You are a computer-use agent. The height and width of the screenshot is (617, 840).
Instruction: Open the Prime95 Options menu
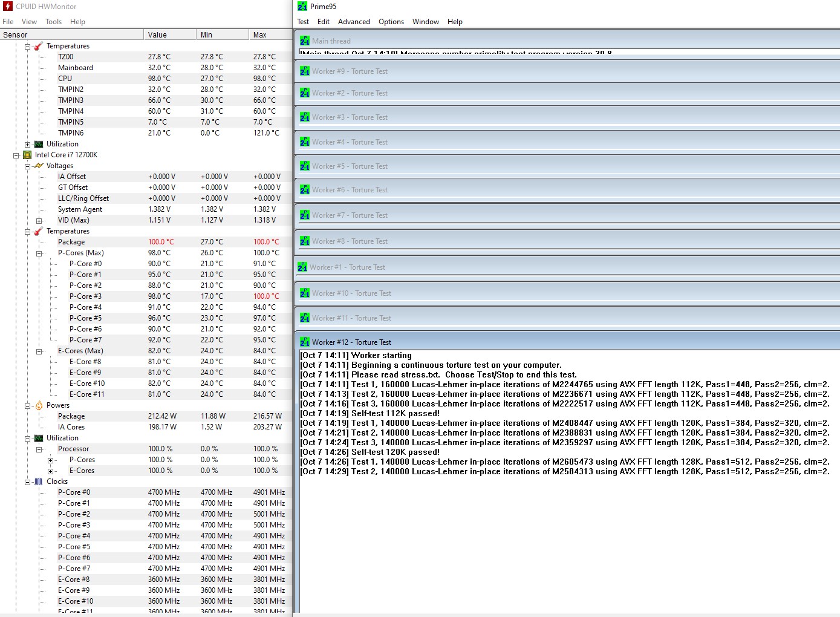click(391, 22)
